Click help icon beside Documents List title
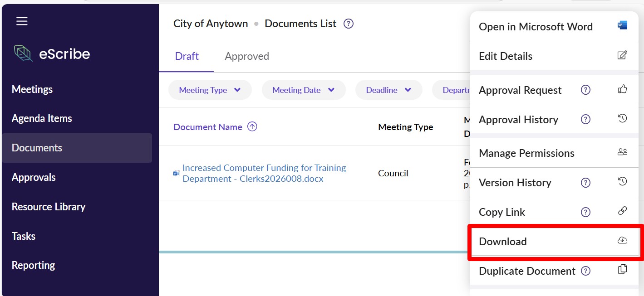The width and height of the screenshot is (644, 296). (349, 24)
